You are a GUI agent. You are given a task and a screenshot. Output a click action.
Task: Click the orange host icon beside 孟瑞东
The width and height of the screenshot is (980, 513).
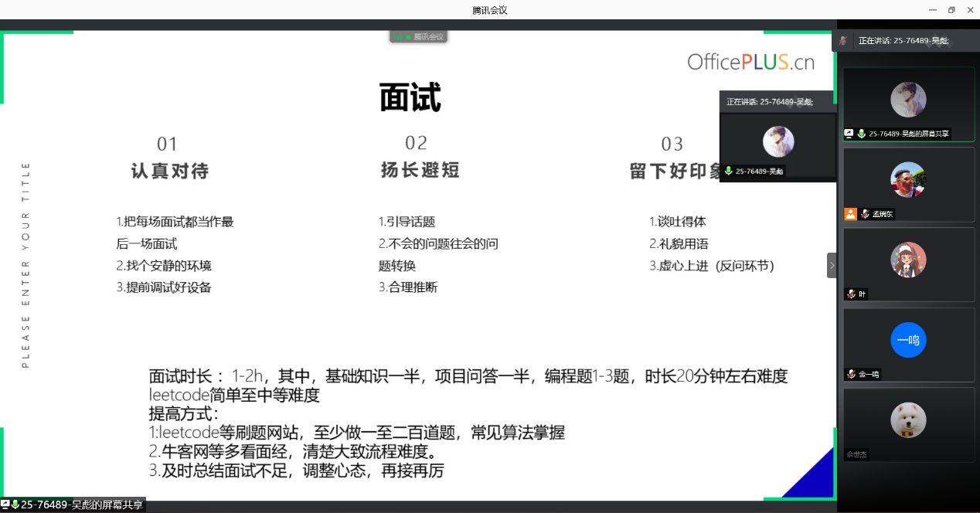click(x=850, y=214)
